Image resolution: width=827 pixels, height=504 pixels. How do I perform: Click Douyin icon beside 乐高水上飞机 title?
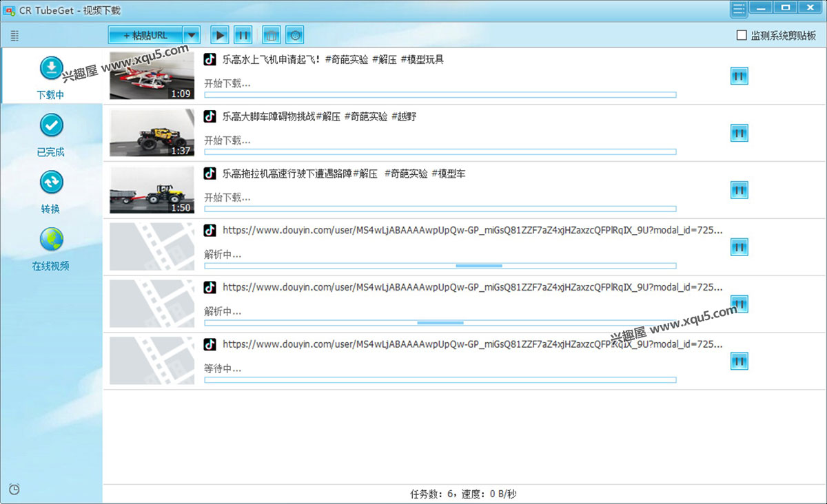click(210, 59)
